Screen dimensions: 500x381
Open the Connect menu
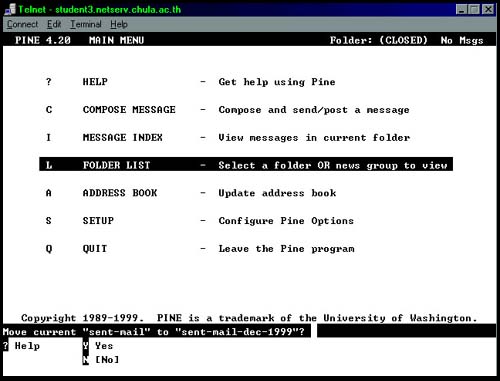click(22, 24)
